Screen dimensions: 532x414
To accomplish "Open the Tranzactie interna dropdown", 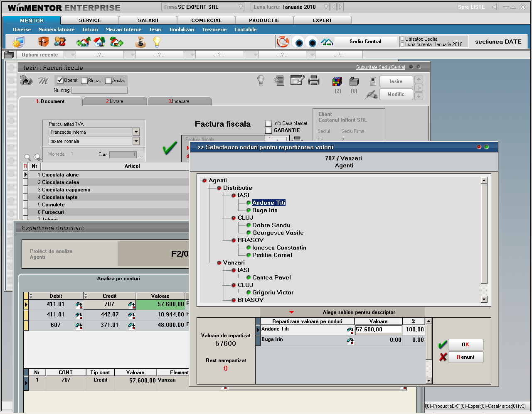I will [136, 132].
